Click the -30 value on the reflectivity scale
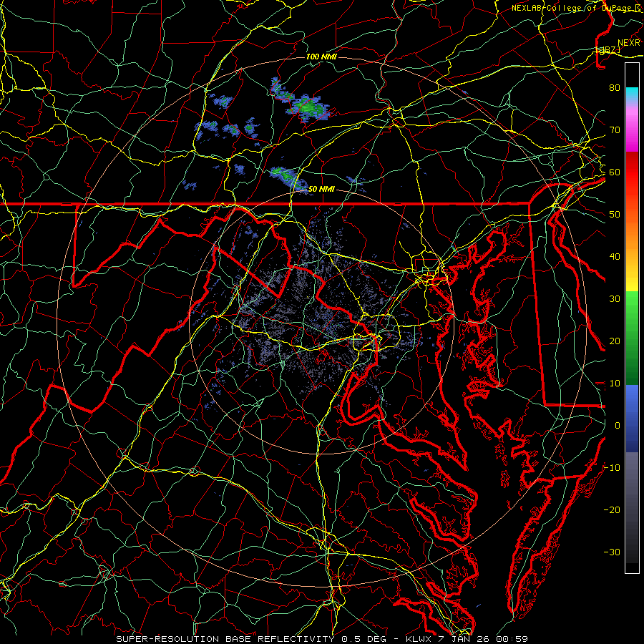 point(612,552)
